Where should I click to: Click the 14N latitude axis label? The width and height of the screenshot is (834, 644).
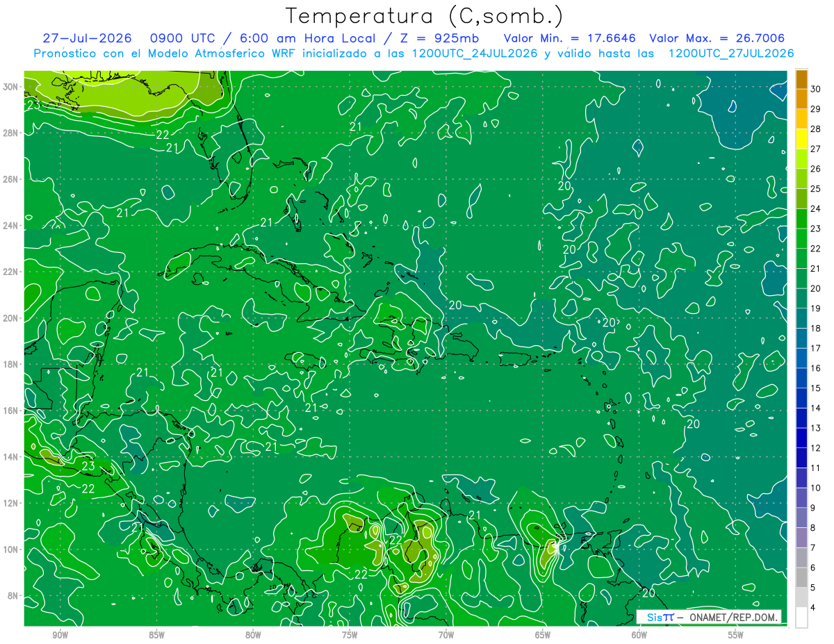pos(11,456)
